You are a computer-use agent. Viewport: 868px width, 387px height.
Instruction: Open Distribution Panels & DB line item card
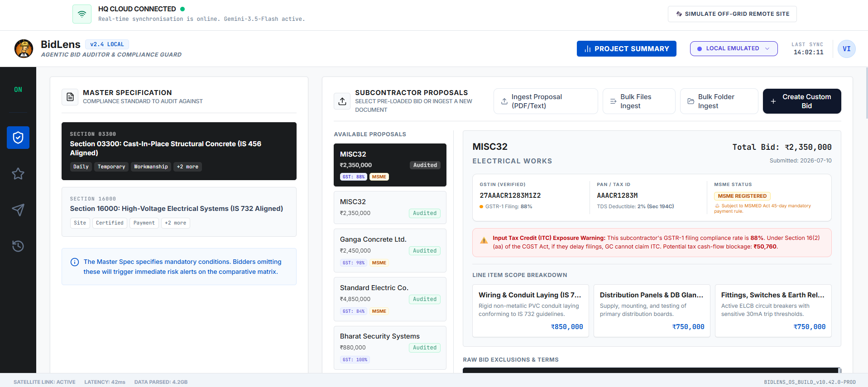tap(652, 311)
